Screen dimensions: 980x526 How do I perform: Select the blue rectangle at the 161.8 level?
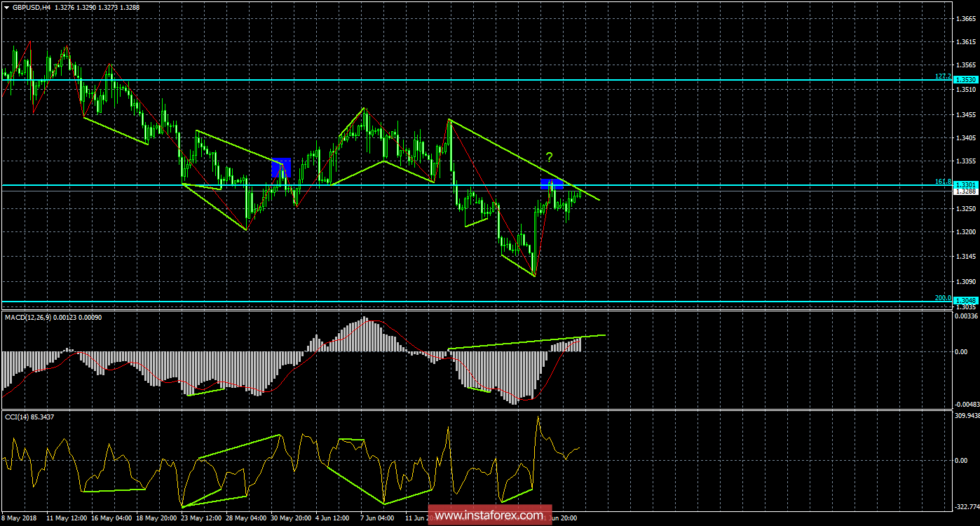click(552, 184)
